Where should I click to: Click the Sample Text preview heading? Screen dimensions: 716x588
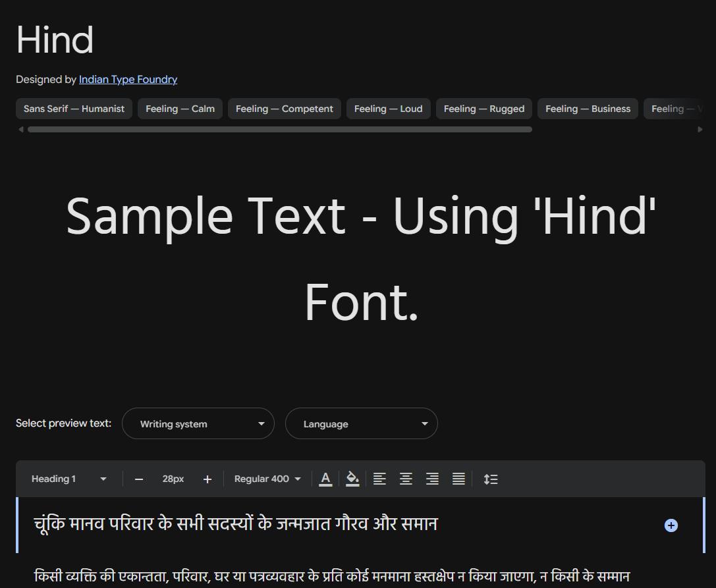(361, 259)
